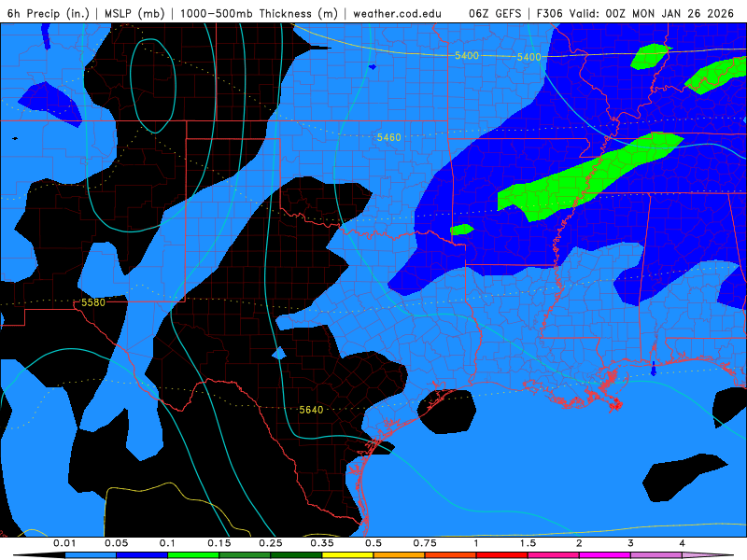Click the 'F306' forecast hour text
Viewport: 747px width, 560px height.
[549, 13]
